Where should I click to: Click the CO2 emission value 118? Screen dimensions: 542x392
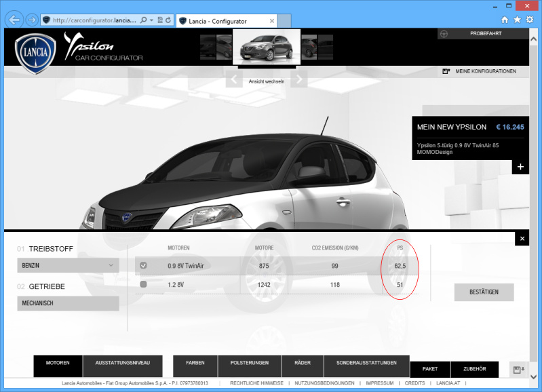[x=334, y=285]
